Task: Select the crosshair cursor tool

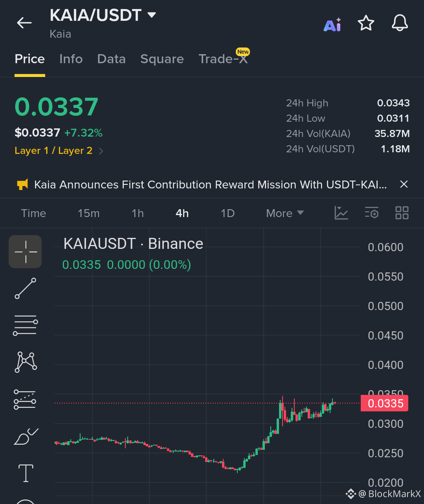Action: pos(26,252)
